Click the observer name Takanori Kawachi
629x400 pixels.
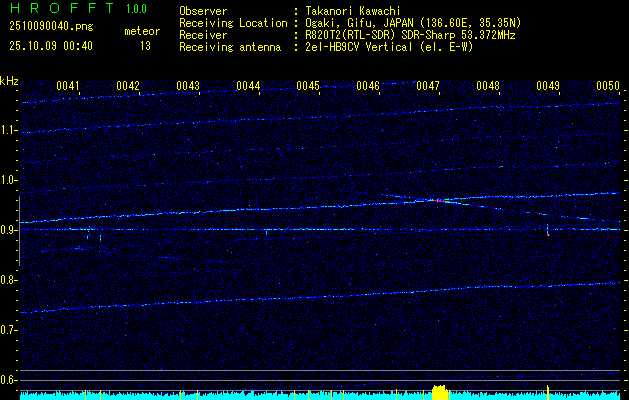coord(355,11)
